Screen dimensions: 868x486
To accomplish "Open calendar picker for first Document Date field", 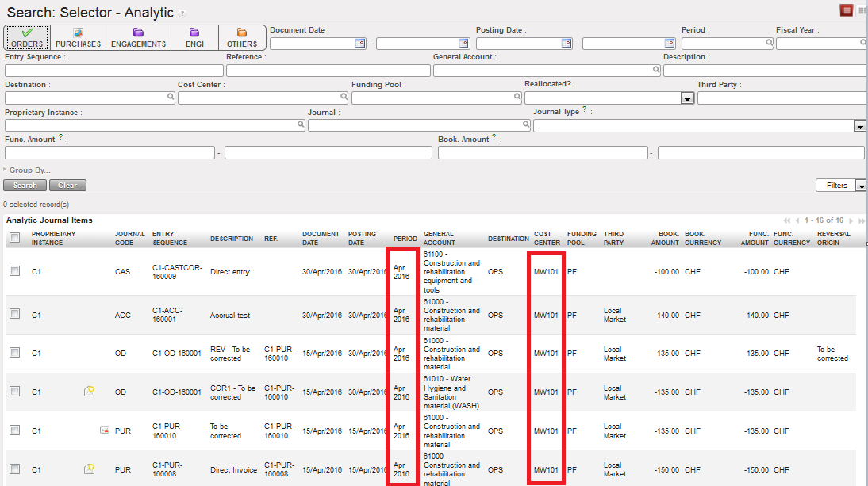I will click(360, 44).
